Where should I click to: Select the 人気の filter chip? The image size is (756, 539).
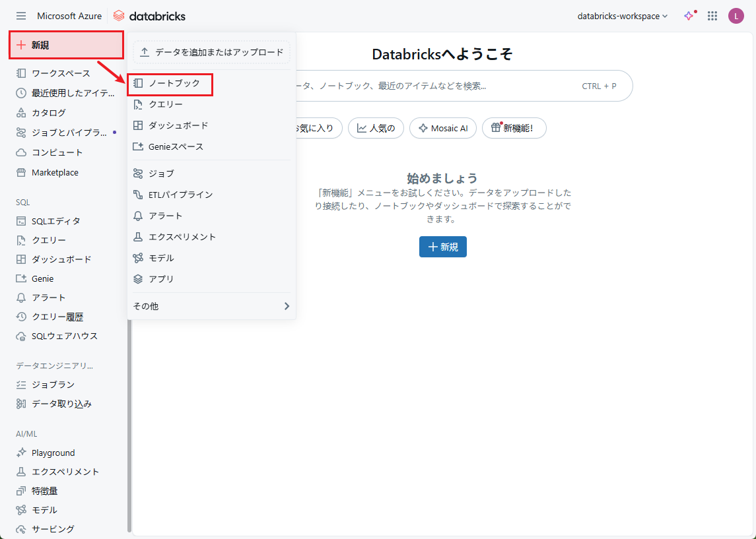pos(376,128)
